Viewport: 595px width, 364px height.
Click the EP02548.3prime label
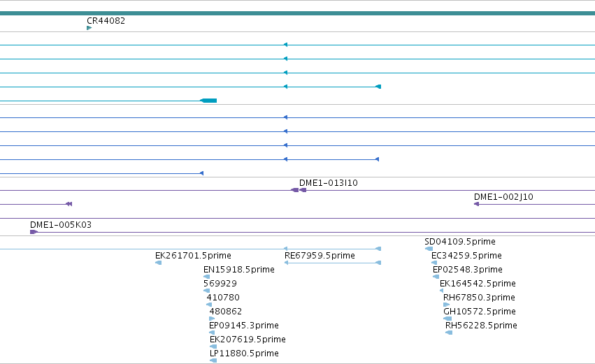(468, 270)
